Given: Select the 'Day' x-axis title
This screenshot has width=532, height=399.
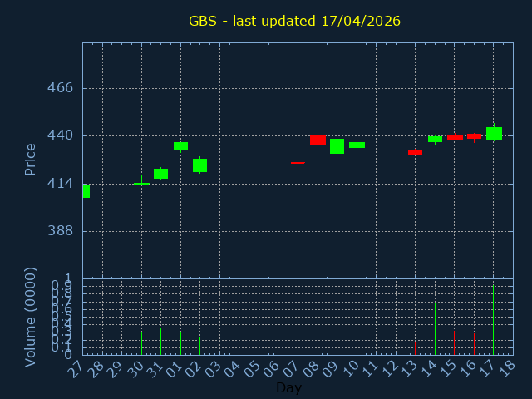Looking at the screenshot, I should pos(288,387).
